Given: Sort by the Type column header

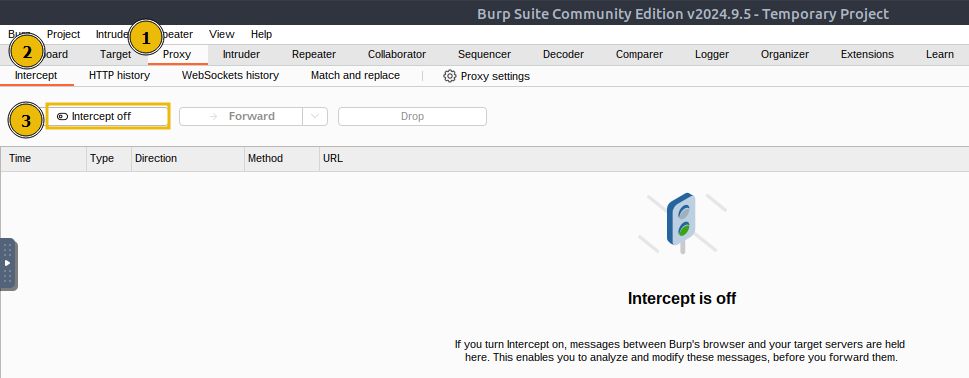Looking at the screenshot, I should (x=109, y=159).
